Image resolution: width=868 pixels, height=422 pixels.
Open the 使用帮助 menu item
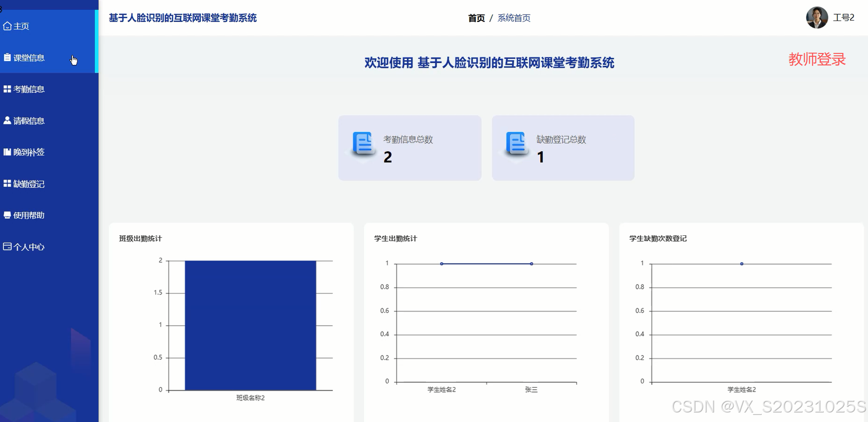(x=49, y=215)
